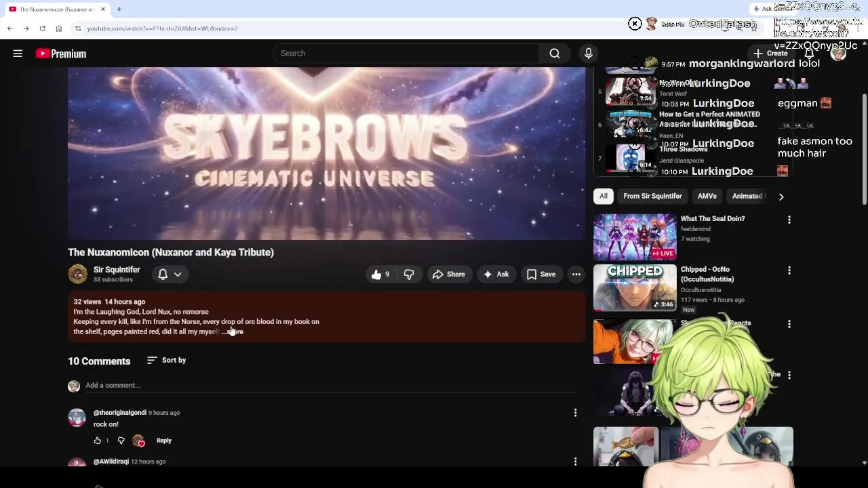Click the '10 Comments' heading
Viewport: 868px width, 488px height.
point(99,361)
